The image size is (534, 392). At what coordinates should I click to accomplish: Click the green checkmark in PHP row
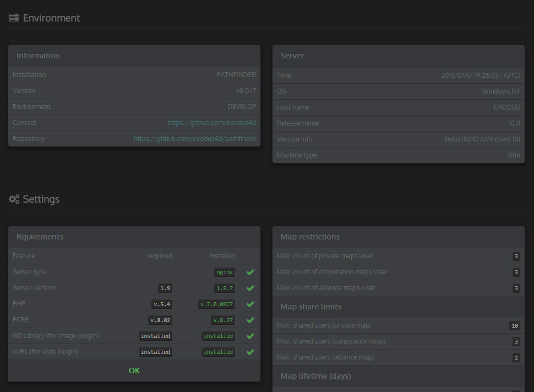250,304
